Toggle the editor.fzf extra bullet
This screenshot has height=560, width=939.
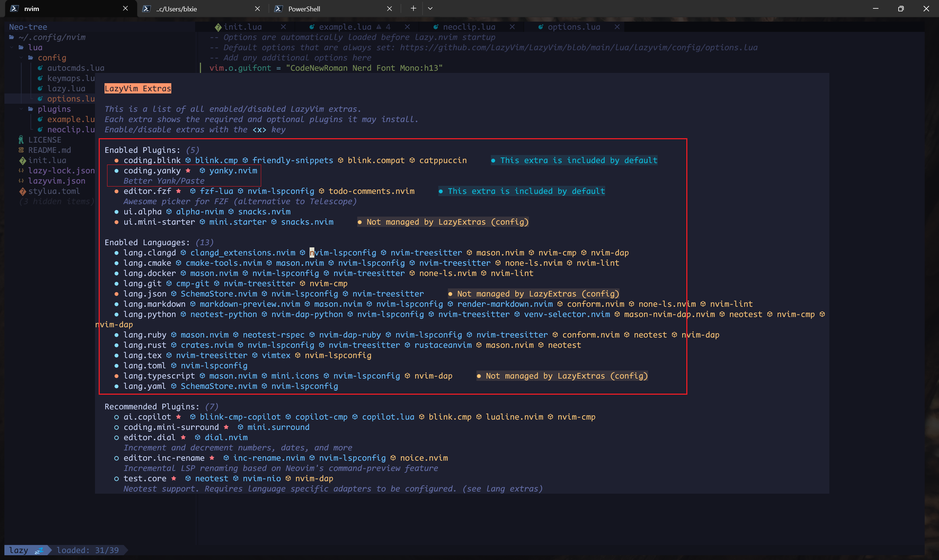point(116,191)
